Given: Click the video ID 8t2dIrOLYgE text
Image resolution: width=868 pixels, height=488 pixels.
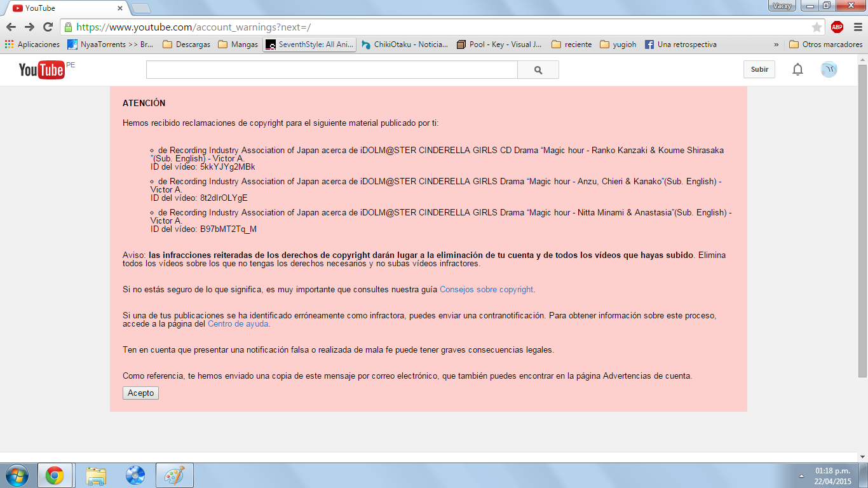Looking at the screenshot, I should pos(224,198).
